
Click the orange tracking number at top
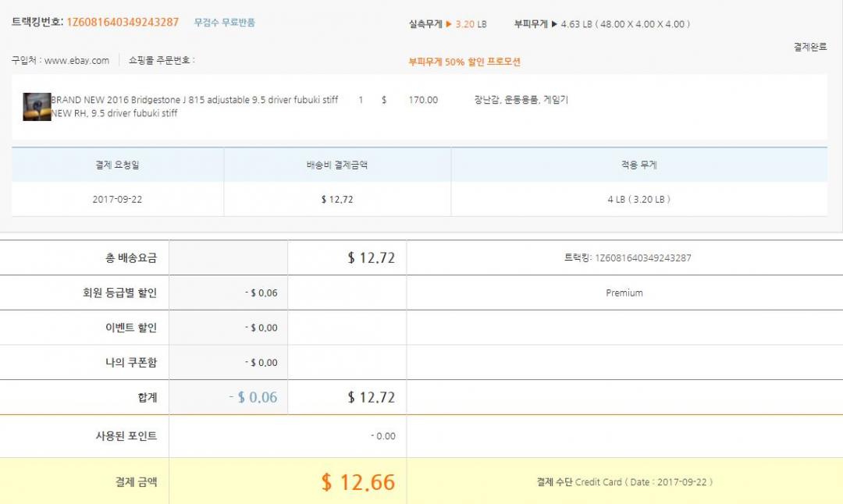(123, 23)
